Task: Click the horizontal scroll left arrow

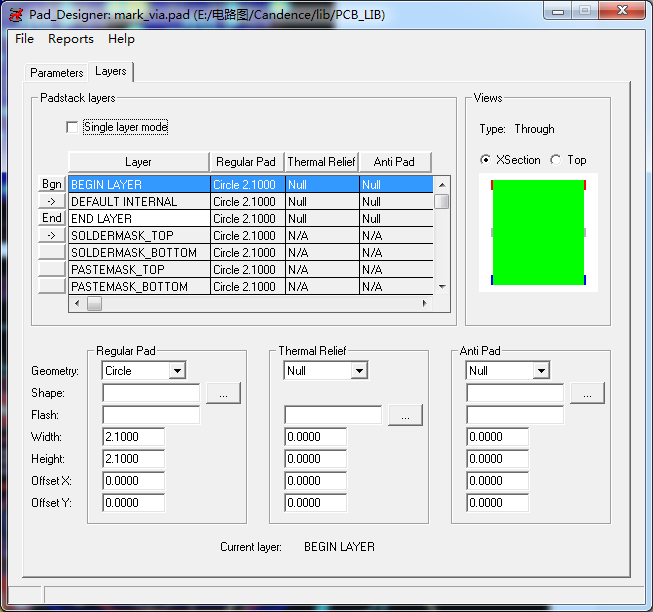Action: tap(77, 304)
